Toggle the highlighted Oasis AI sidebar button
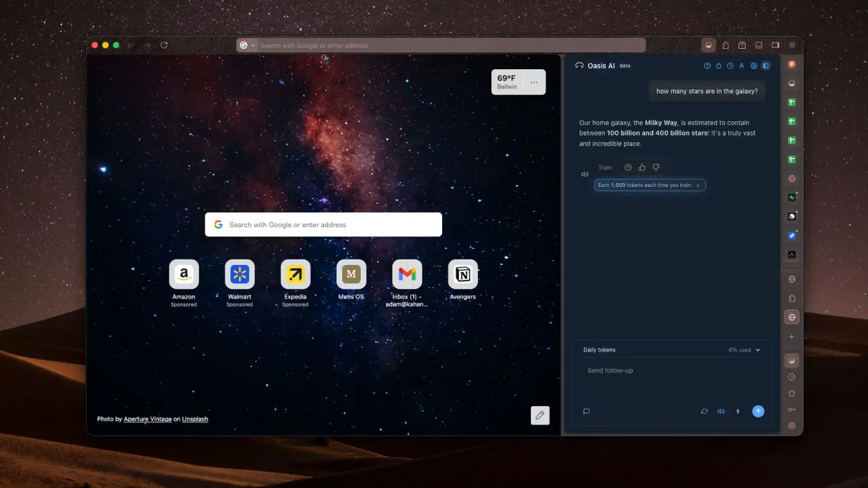Image resolution: width=868 pixels, height=488 pixels. coord(791,361)
